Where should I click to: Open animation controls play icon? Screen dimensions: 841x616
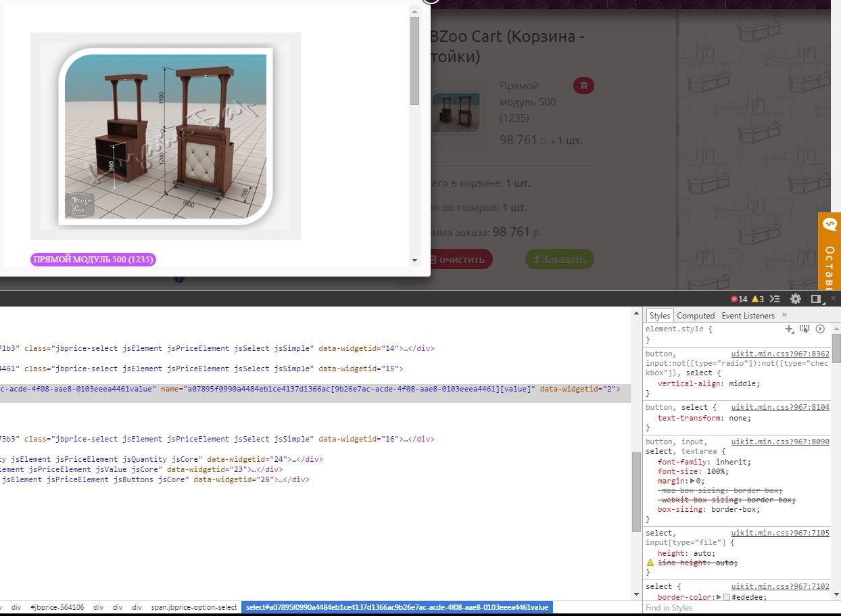tap(820, 329)
